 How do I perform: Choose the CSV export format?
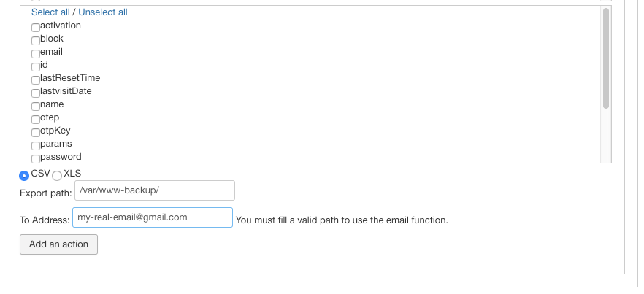point(24,175)
